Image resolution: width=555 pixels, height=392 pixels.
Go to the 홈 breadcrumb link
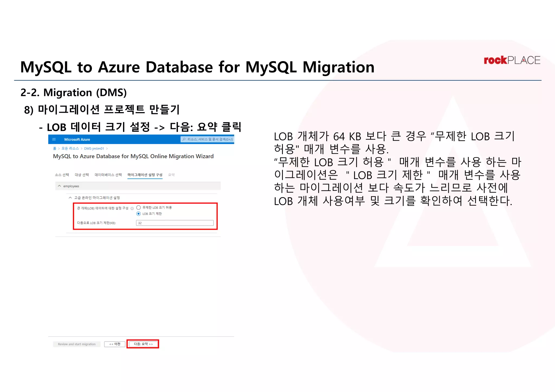pyautogui.click(x=54, y=148)
